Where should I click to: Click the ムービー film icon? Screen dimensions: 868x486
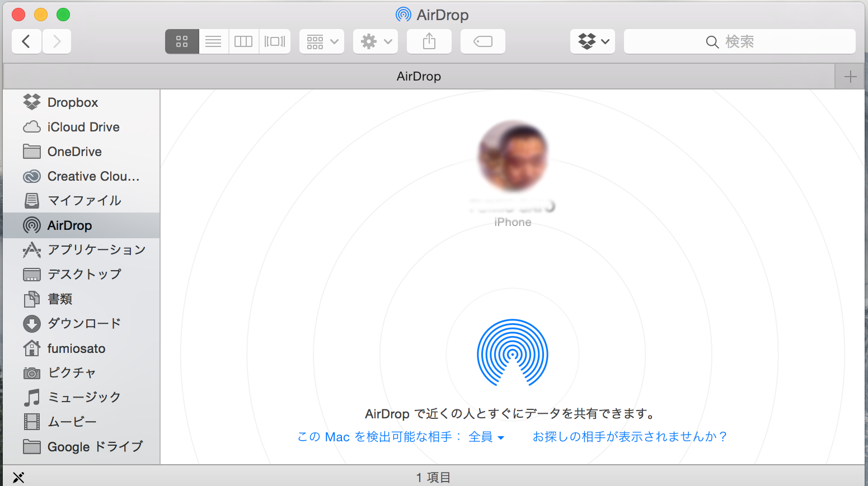tap(32, 422)
